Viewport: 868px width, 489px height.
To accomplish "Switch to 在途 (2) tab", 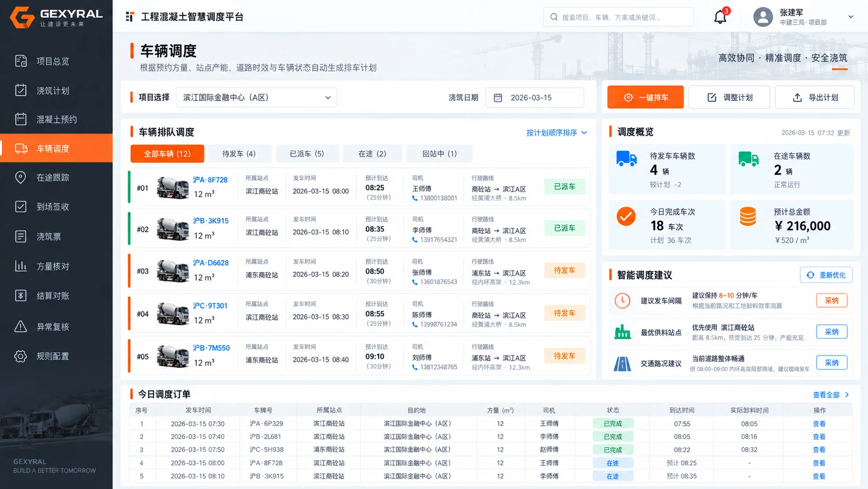I will click(372, 154).
